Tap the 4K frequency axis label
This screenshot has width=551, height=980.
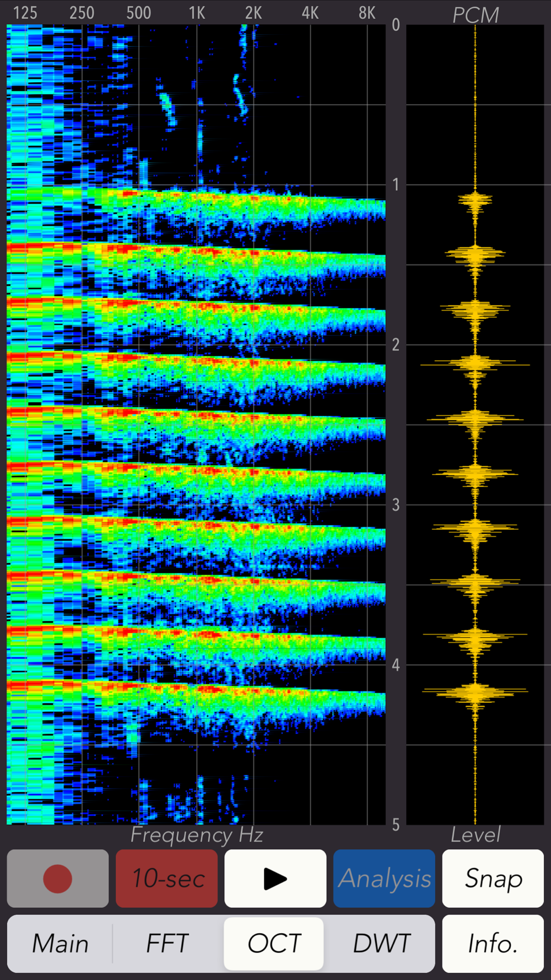coord(310,13)
